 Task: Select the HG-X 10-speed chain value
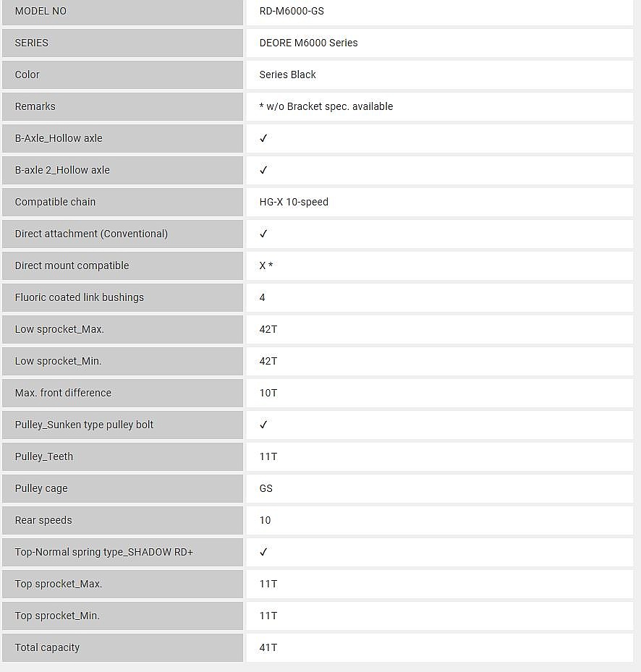[294, 202]
